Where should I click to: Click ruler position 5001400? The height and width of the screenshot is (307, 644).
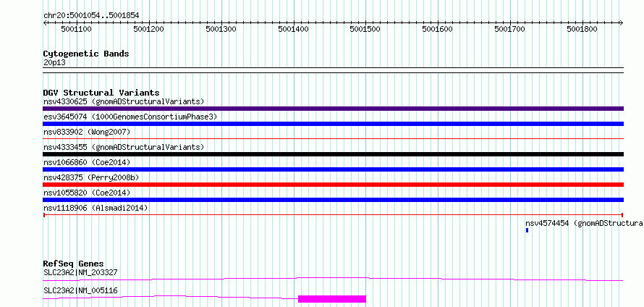pos(293,29)
